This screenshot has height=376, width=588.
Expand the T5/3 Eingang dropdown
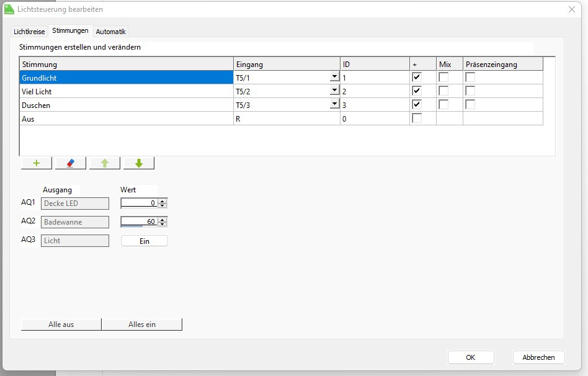click(334, 105)
